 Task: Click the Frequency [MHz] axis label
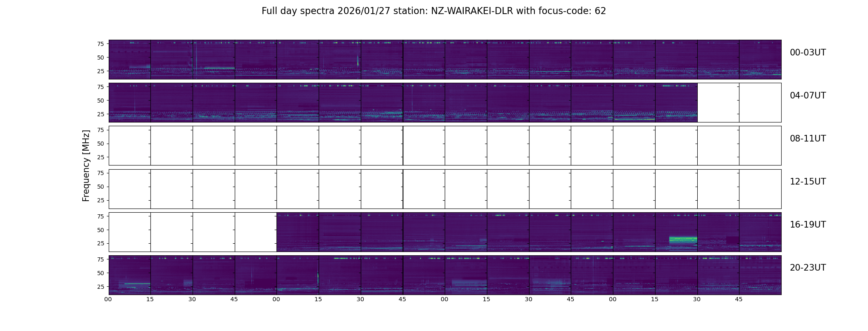tap(86, 166)
